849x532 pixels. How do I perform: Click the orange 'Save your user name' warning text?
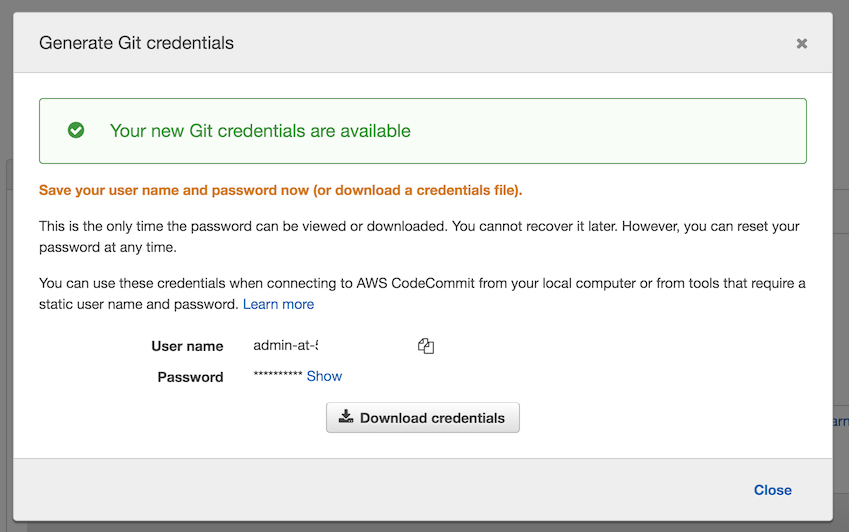280,191
